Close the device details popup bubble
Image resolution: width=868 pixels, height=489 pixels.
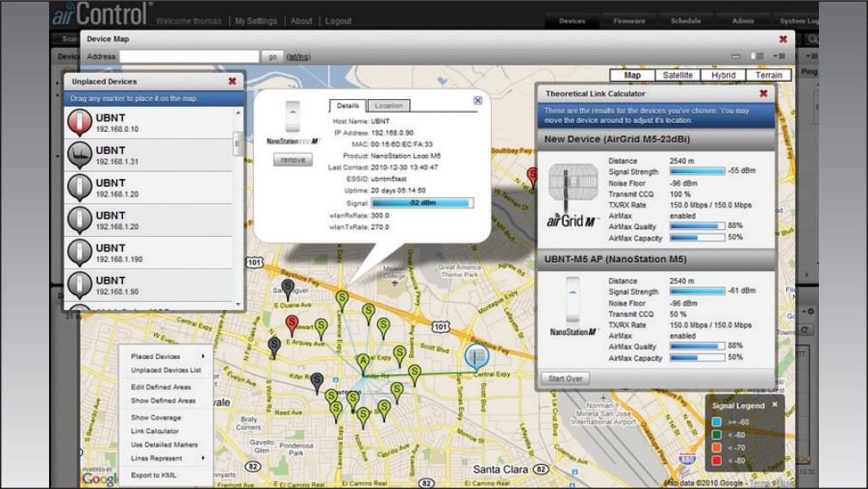478,101
